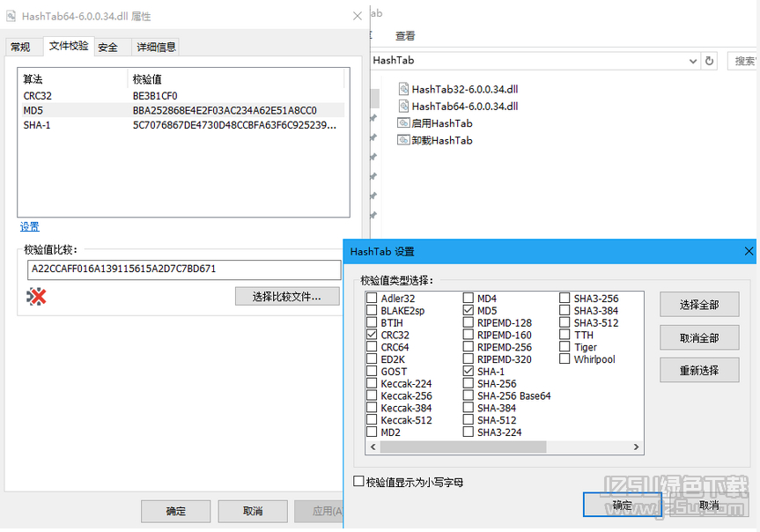Image resolution: width=760 pixels, height=532 pixels.
Task: Tick the SHA-512 checkbox
Action: point(469,419)
